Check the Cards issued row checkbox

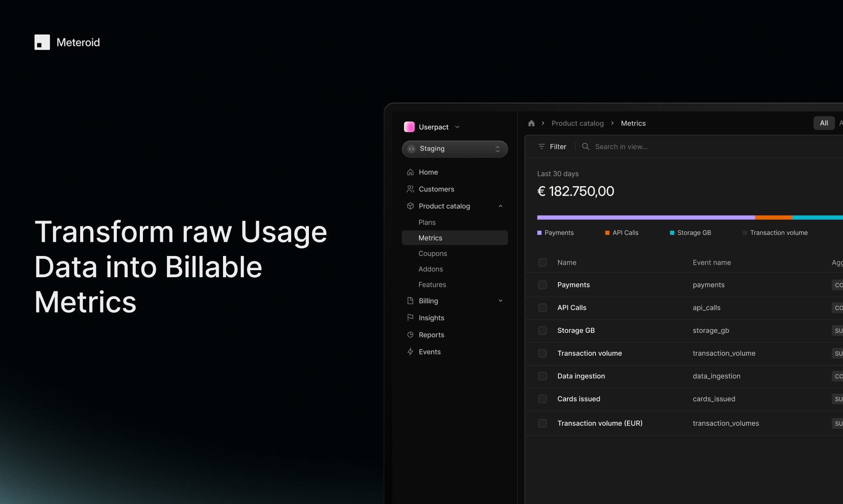(x=543, y=399)
